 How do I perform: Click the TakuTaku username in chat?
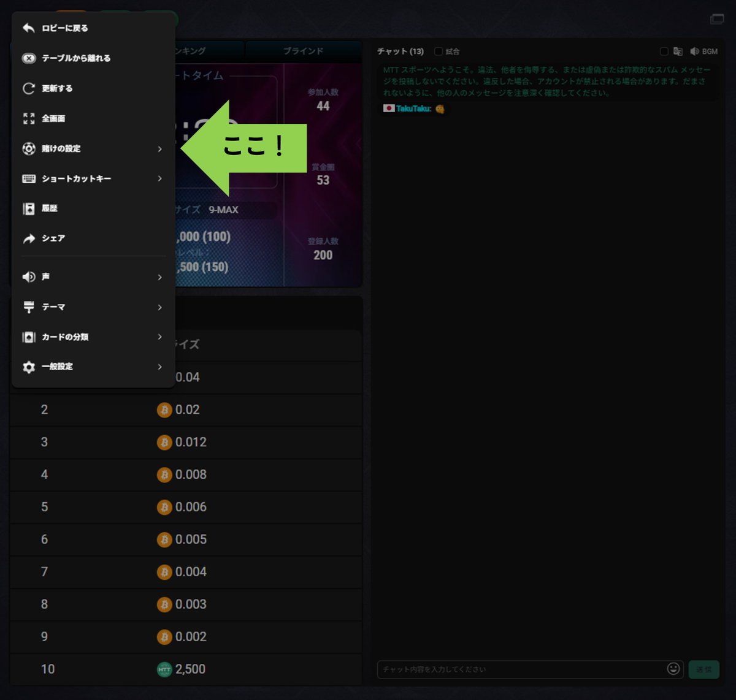tap(414, 108)
